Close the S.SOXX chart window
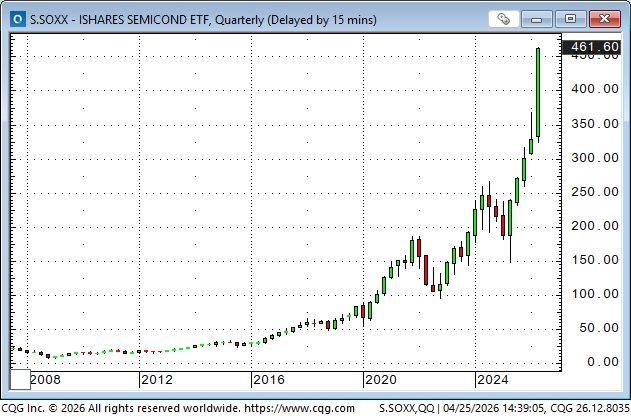Screen dimensions: 631x416 point(602,17)
